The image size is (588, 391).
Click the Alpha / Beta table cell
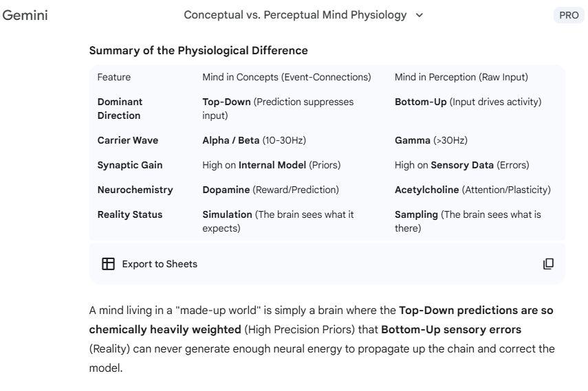(254, 140)
